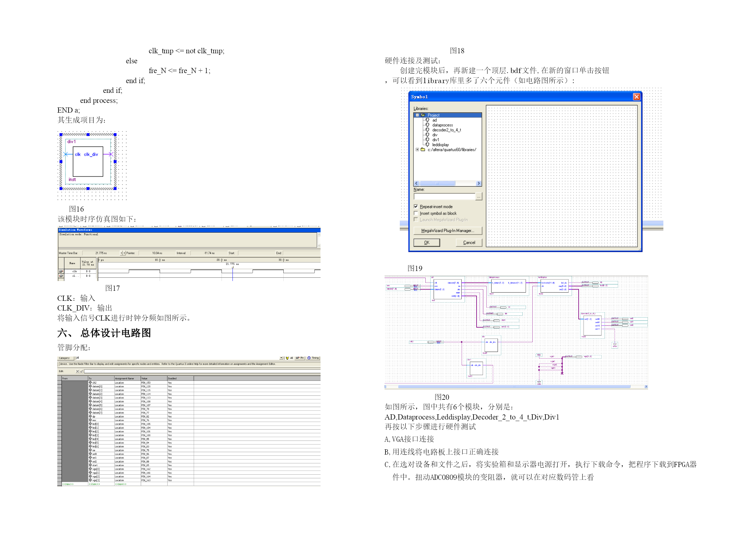756x534 pixels.
Task: Click the 'To' column header
Action: pos(101,379)
